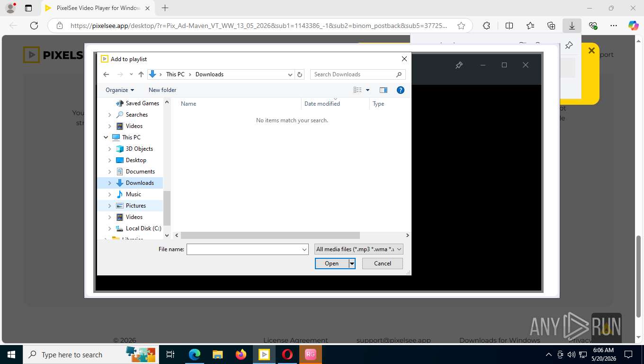Go back in the Add to playlist dialog
644x364 pixels.
[106, 74]
